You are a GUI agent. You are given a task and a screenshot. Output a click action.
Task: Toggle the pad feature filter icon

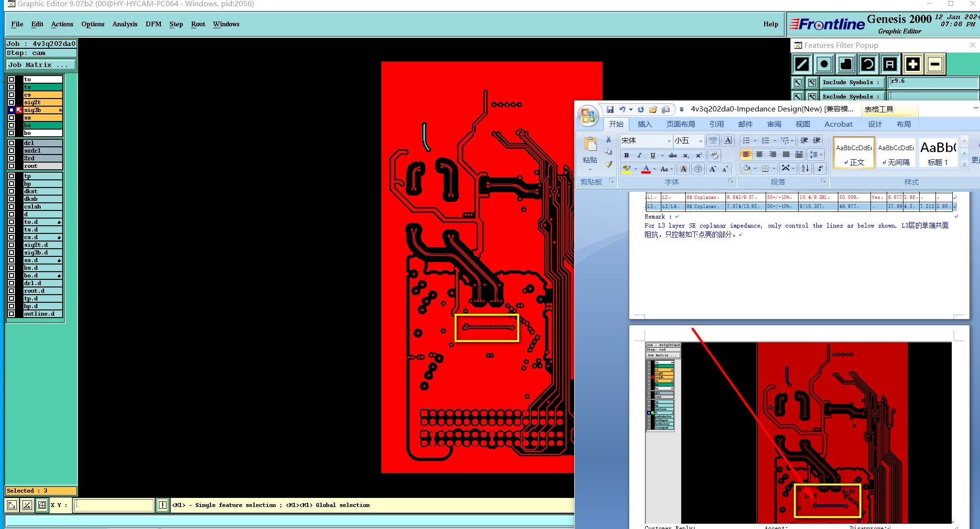pyautogui.click(x=824, y=64)
